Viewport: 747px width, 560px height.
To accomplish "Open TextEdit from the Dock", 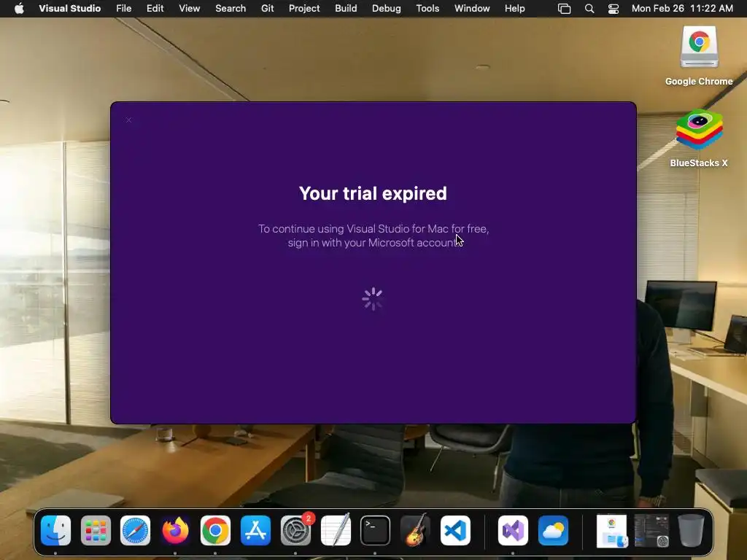I will 336,530.
